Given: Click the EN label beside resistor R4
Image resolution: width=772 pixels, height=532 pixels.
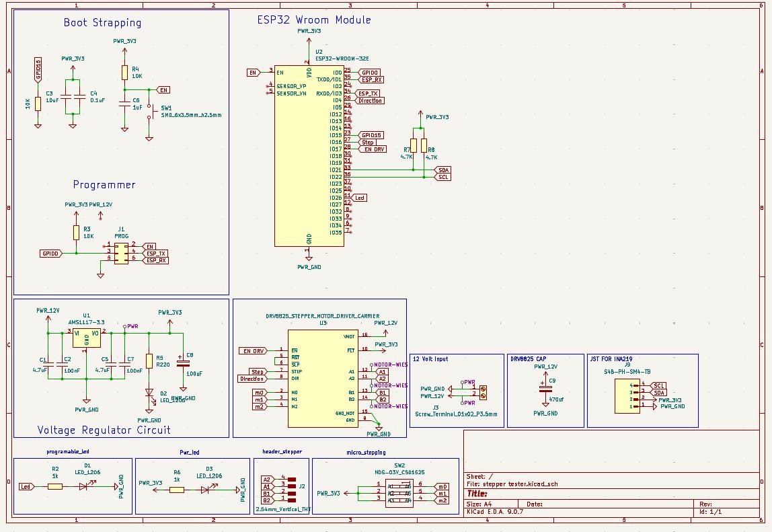Looking at the screenshot, I should click(x=164, y=89).
